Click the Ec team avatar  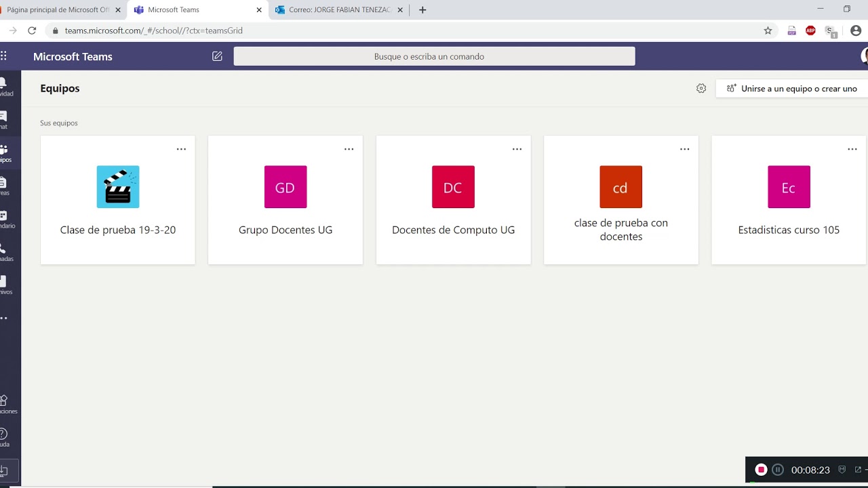[789, 186]
